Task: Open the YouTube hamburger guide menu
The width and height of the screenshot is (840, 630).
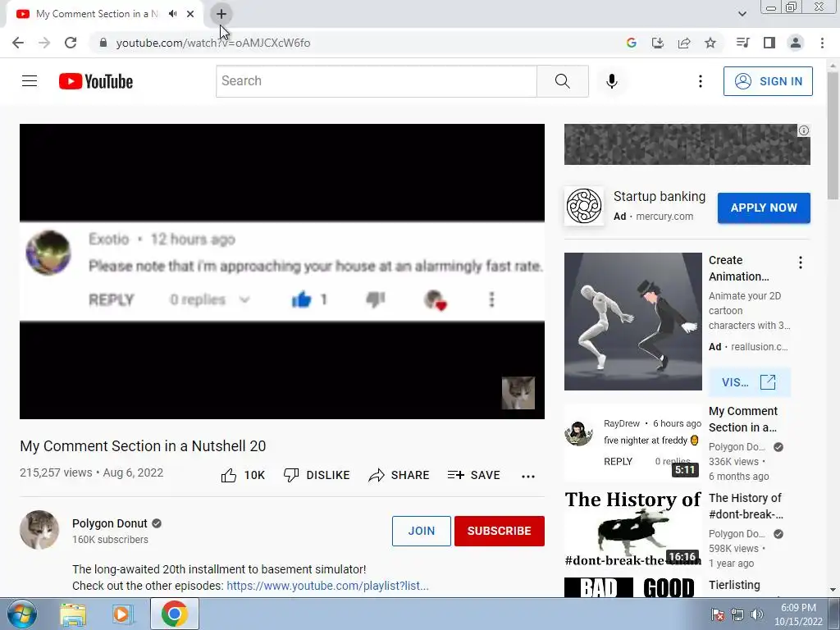Action: coord(30,81)
